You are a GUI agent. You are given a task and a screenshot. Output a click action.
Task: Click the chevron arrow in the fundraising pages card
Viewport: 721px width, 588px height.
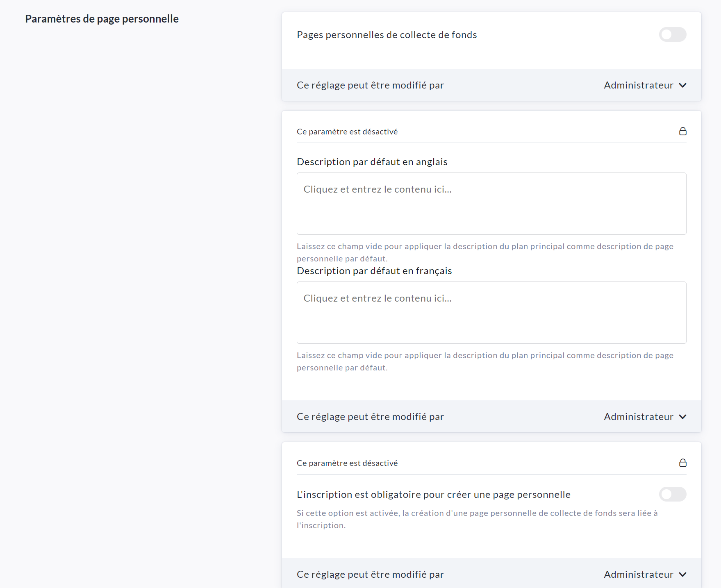coord(682,85)
